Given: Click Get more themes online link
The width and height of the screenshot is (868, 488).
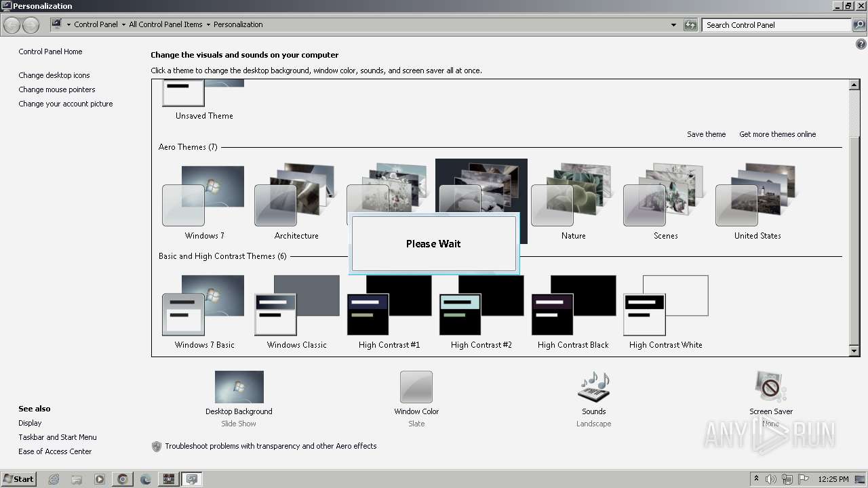Looking at the screenshot, I should tap(777, 134).
